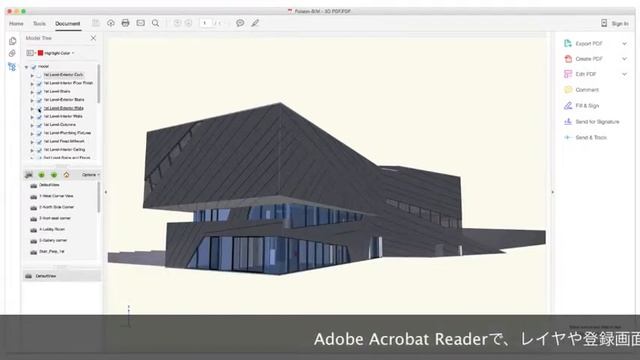The height and width of the screenshot is (360, 640).
Task: Click the search magnifier toolbar icon
Action: (156, 23)
